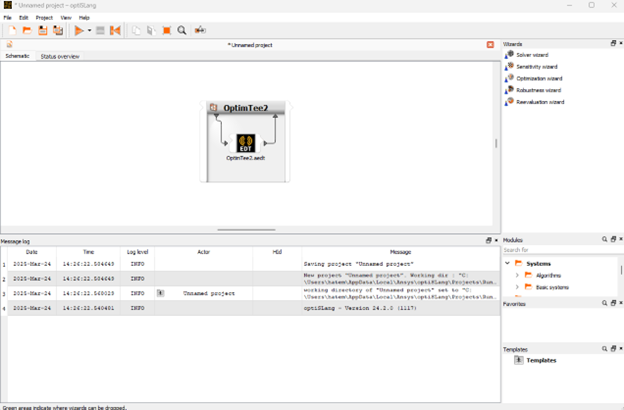Open the Edit menu
The width and height of the screenshot is (624, 410).
pos(23,18)
